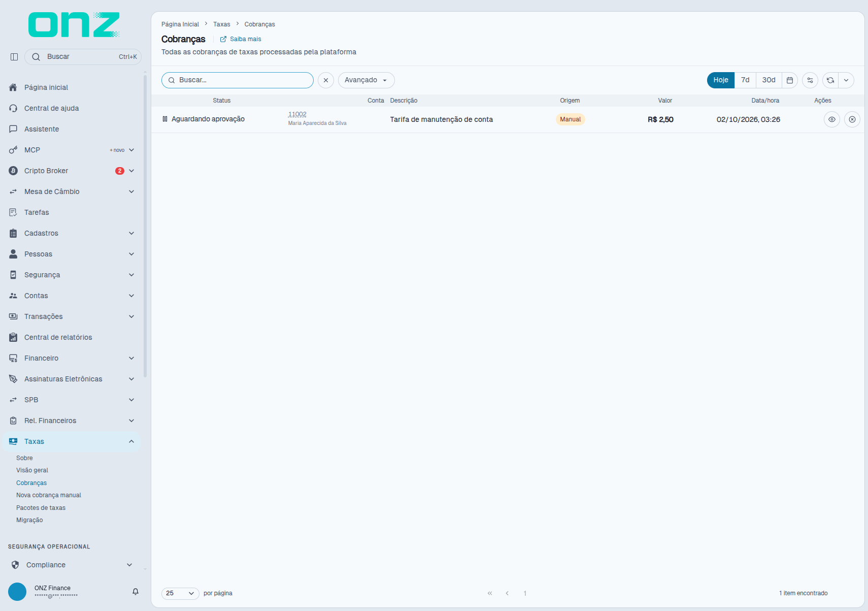This screenshot has width=868, height=611.
Task: Open Assistente chat icon
Action: 13,129
